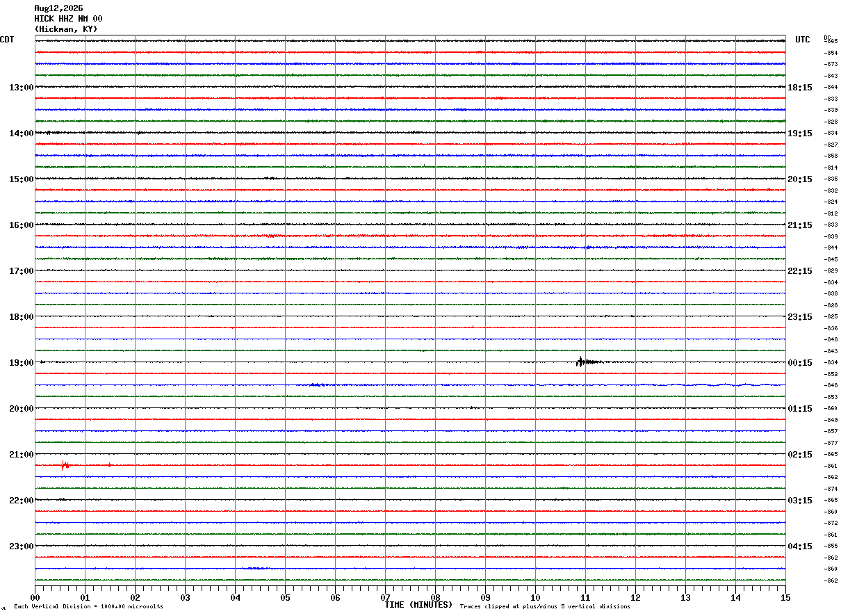This screenshot has width=841, height=616.
Task: Click minute 15 tick on the time axis
Action: [x=785, y=597]
